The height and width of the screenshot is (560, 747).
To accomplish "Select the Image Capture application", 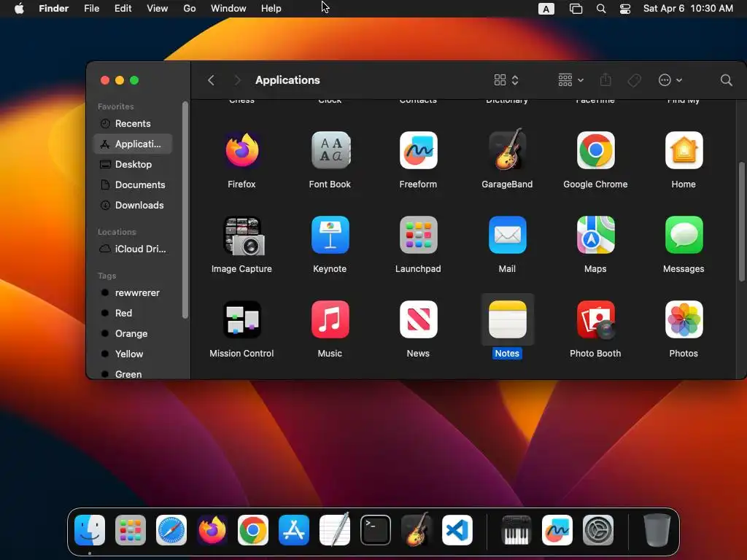I will pos(244,236).
